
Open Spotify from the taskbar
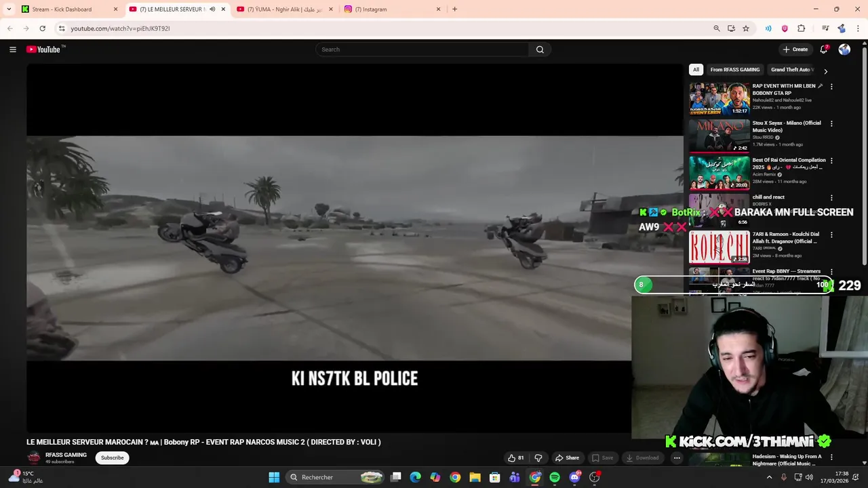[x=555, y=477]
